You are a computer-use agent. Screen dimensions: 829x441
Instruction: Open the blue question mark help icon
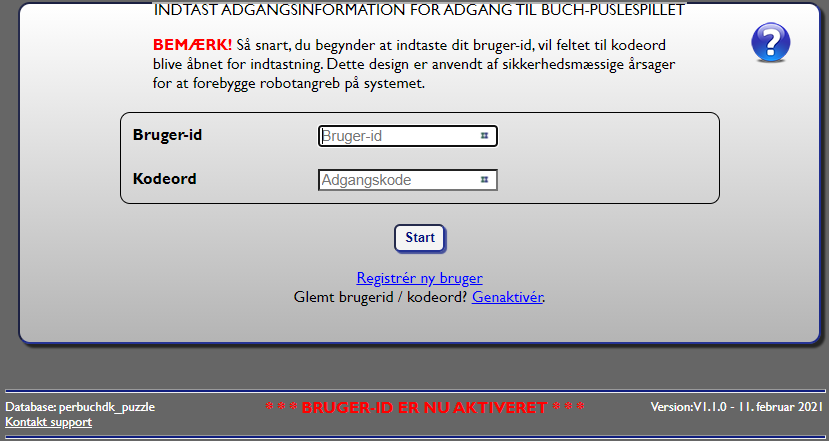click(770, 42)
